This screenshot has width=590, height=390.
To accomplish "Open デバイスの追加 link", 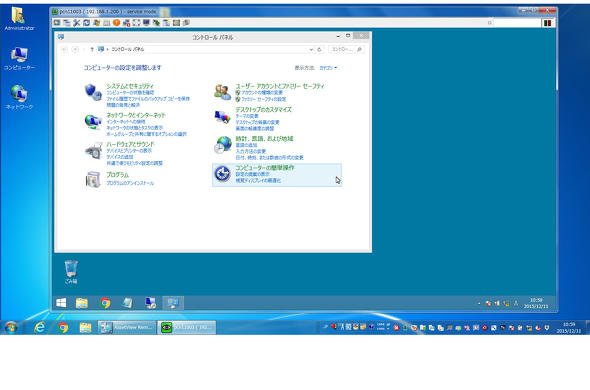I will pos(120,157).
